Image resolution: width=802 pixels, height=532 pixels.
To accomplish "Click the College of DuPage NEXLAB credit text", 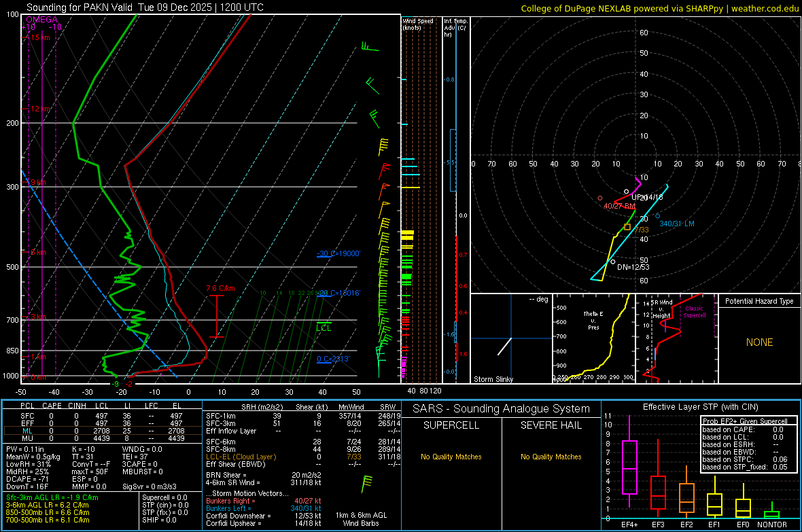I will [659, 8].
